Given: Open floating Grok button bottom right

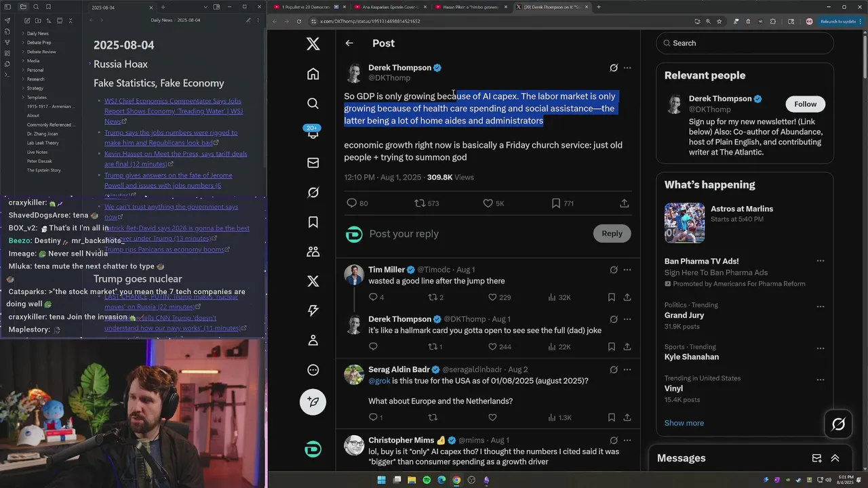Looking at the screenshot, I should point(838,424).
